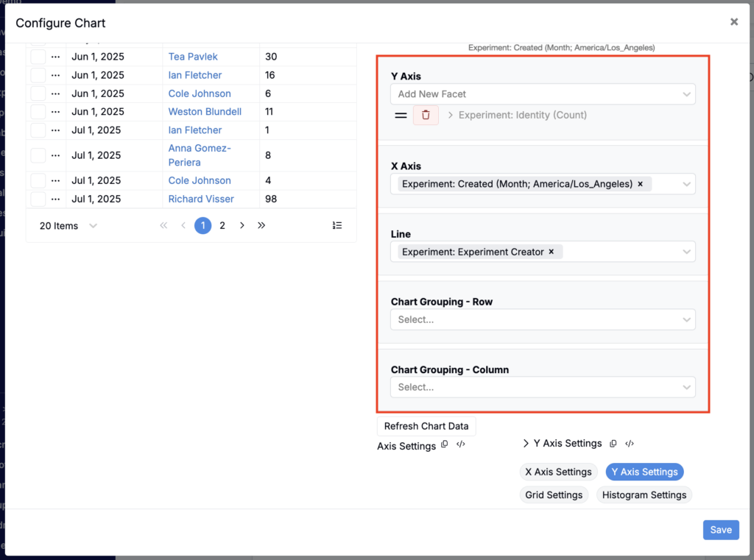
Task: Open the Tea Pavlek link
Action: click(193, 57)
